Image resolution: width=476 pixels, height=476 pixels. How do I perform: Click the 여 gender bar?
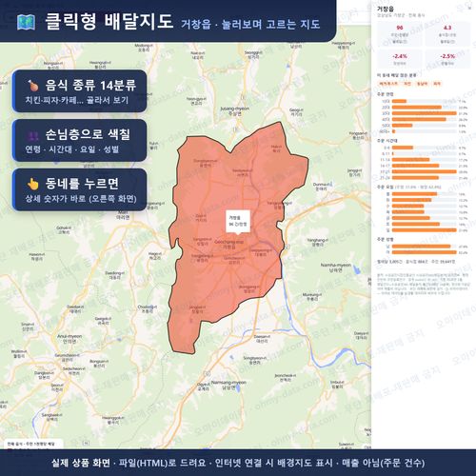pyautogui.click(x=425, y=252)
